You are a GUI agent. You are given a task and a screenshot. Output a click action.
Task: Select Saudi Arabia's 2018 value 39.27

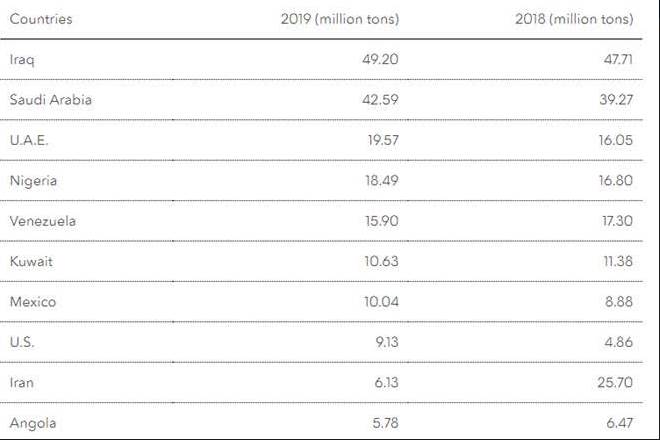(x=614, y=100)
